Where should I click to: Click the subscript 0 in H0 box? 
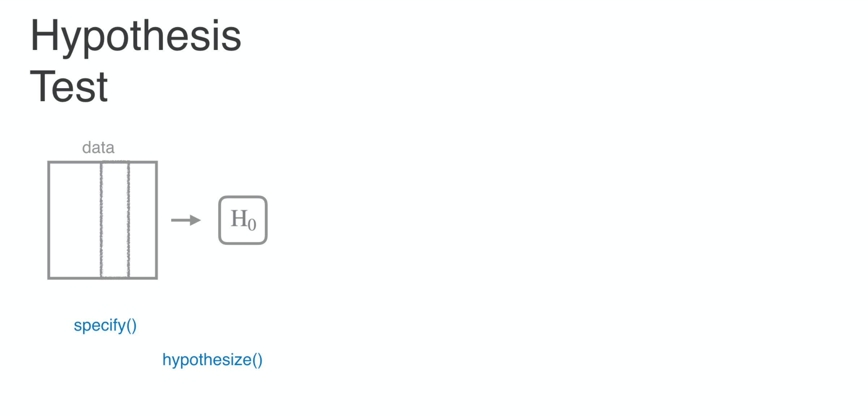(252, 224)
